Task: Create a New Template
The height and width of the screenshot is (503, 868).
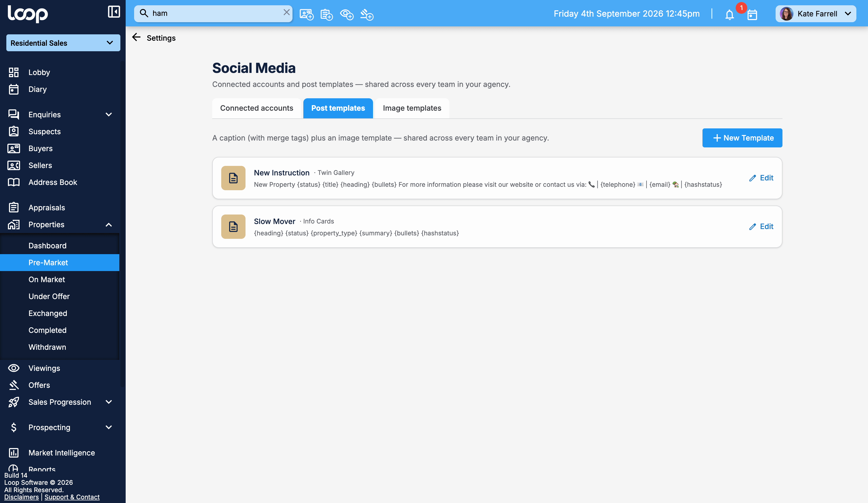Action: (x=742, y=138)
